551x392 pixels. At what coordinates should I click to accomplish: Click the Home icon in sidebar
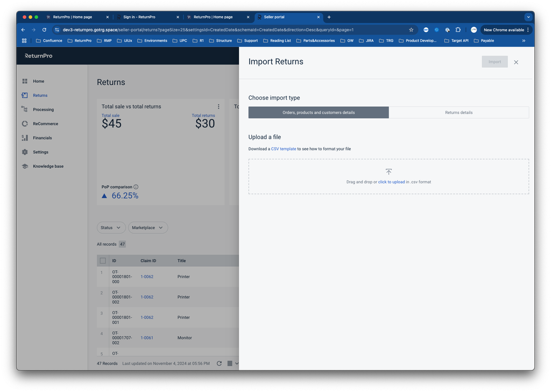point(25,81)
